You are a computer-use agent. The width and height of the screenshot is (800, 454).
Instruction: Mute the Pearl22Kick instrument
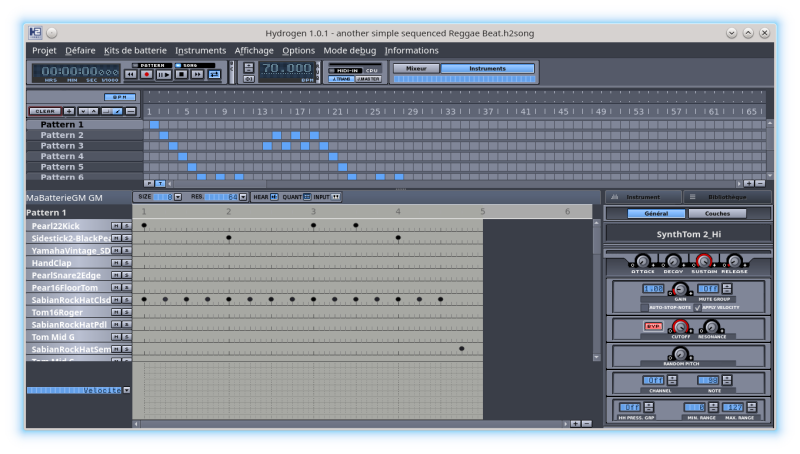coord(116,226)
